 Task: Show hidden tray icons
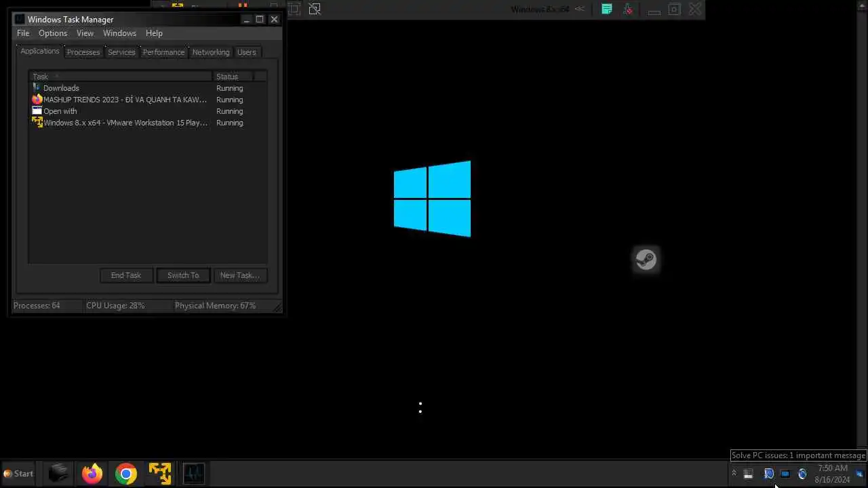(734, 473)
